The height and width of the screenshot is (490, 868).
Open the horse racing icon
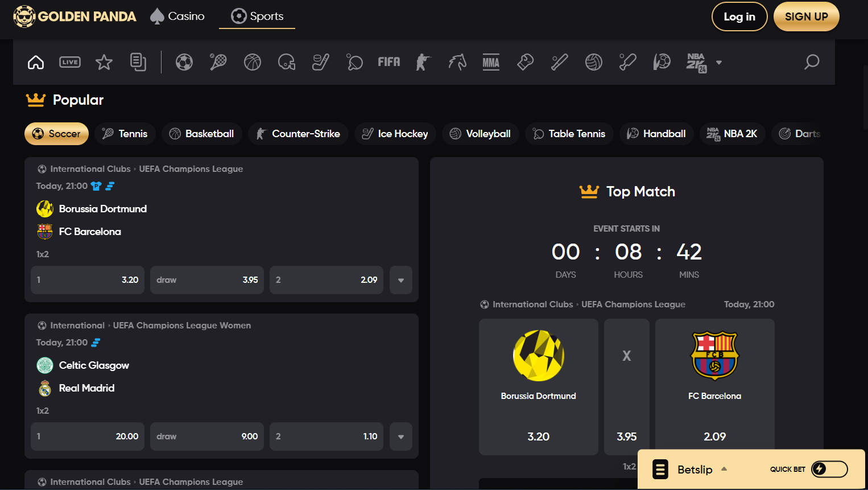click(x=457, y=62)
